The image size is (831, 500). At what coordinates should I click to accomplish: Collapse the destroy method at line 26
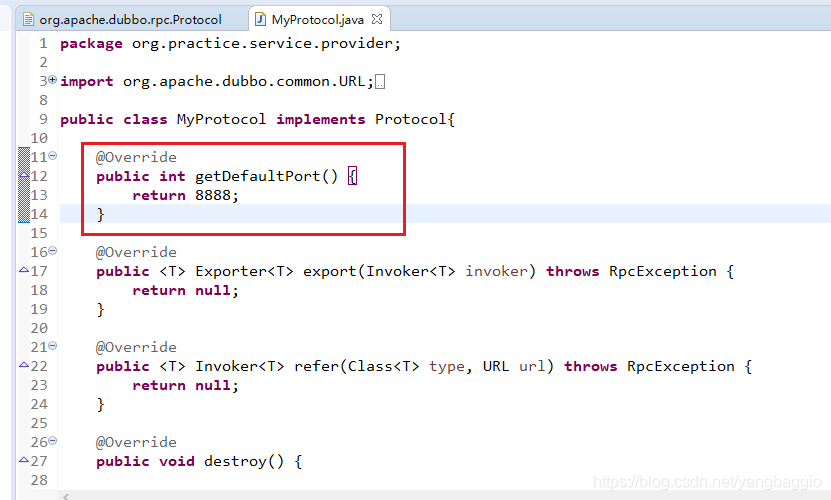point(52,441)
